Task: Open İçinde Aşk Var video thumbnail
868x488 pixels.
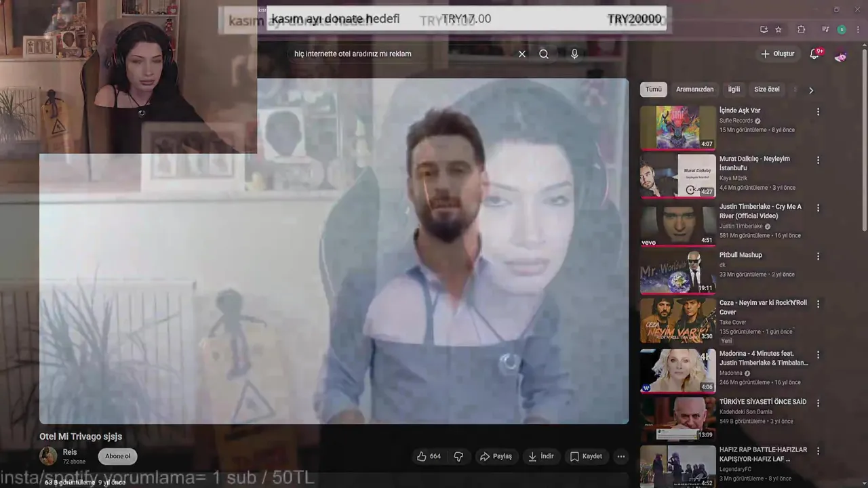Action: coord(678,127)
